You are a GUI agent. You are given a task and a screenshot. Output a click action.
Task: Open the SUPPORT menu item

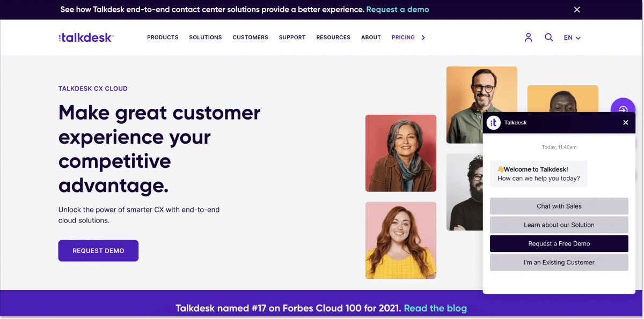pyautogui.click(x=292, y=37)
